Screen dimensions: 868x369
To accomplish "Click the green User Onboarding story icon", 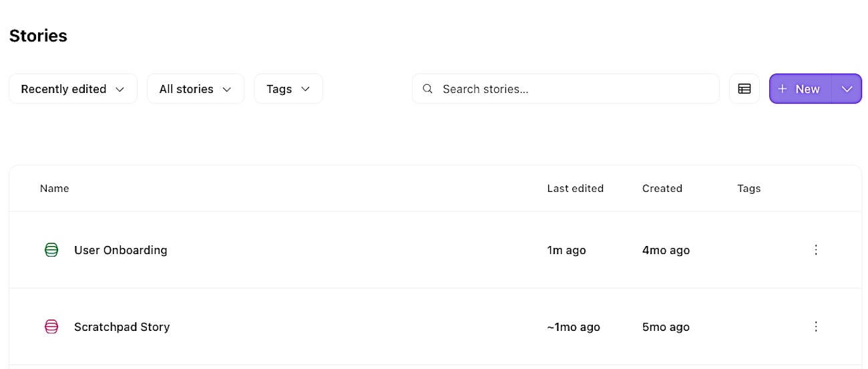I will point(51,250).
